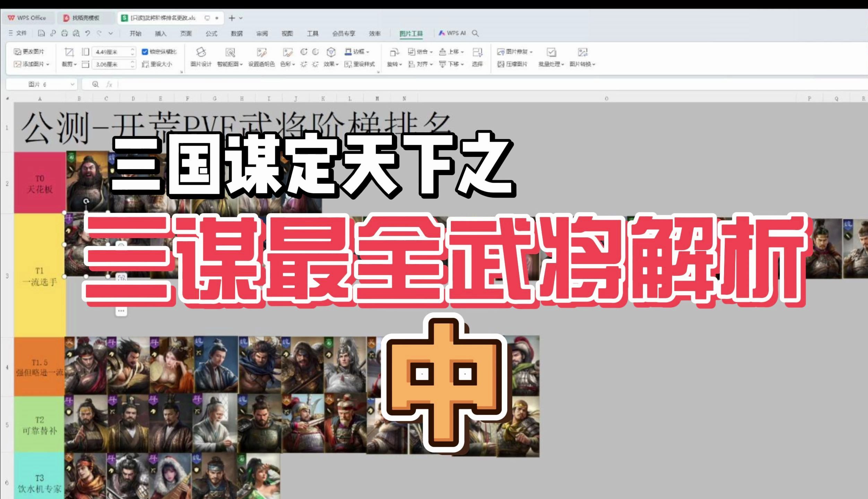
Task: Click the Print icon in quick access toolbar
Action: point(65,33)
